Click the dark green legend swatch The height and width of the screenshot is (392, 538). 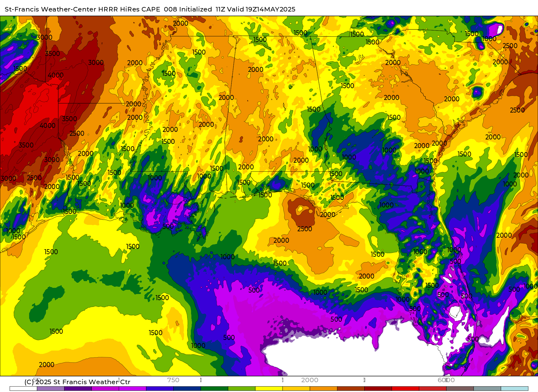click(x=214, y=389)
